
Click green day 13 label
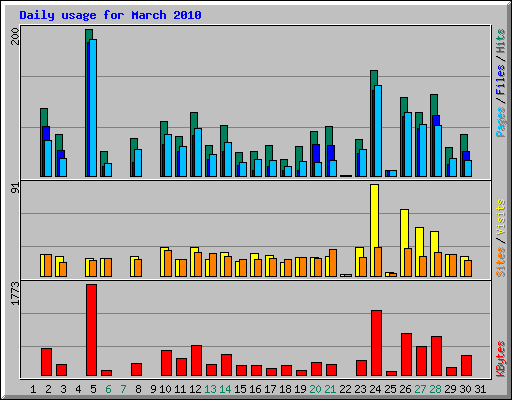point(210,389)
